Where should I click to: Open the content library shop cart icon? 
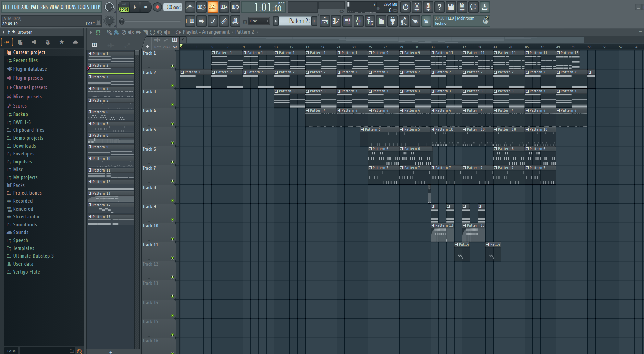coord(426,21)
